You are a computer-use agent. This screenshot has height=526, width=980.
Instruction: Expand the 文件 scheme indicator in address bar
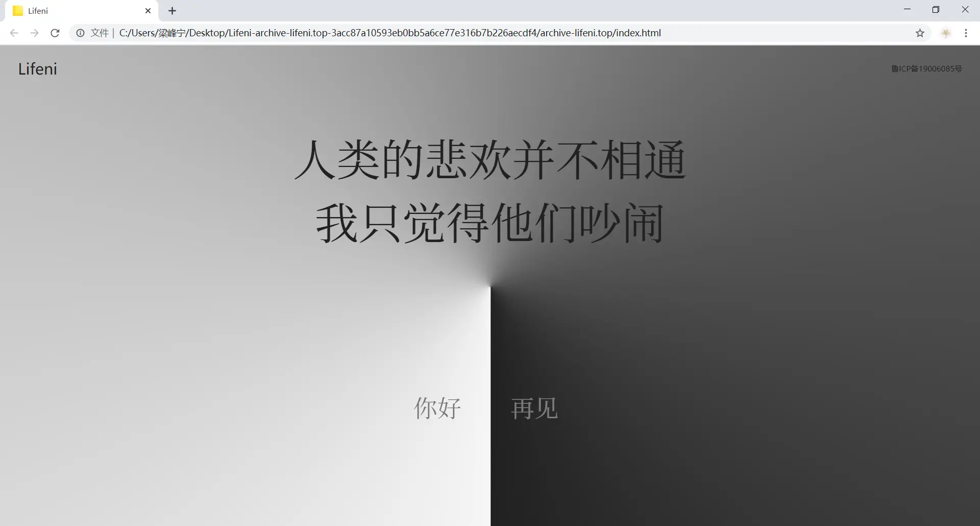pos(99,33)
